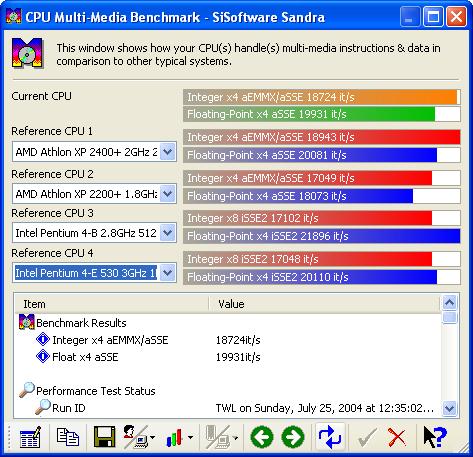The height and width of the screenshot is (457, 473).
Task: Go forward with the green right arrow
Action: (293, 437)
